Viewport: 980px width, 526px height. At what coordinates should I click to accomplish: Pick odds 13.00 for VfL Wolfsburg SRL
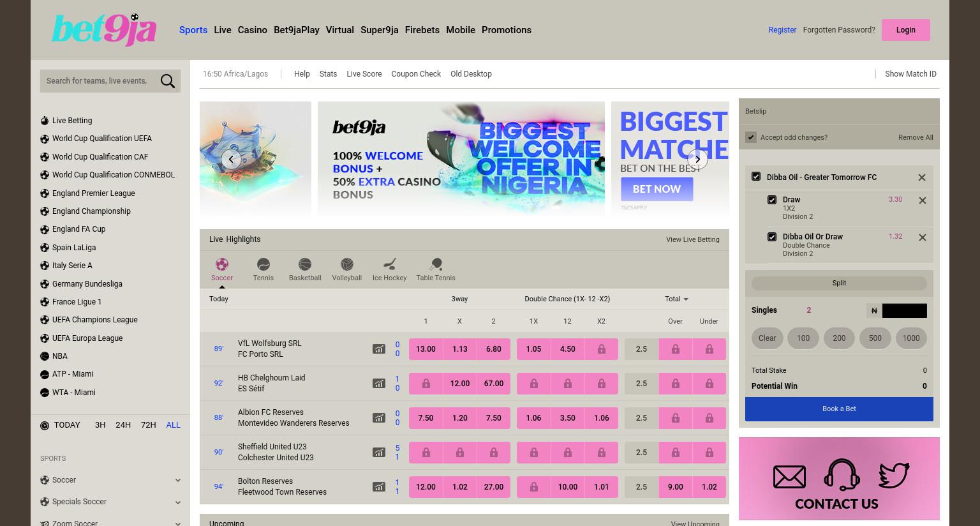pos(426,349)
